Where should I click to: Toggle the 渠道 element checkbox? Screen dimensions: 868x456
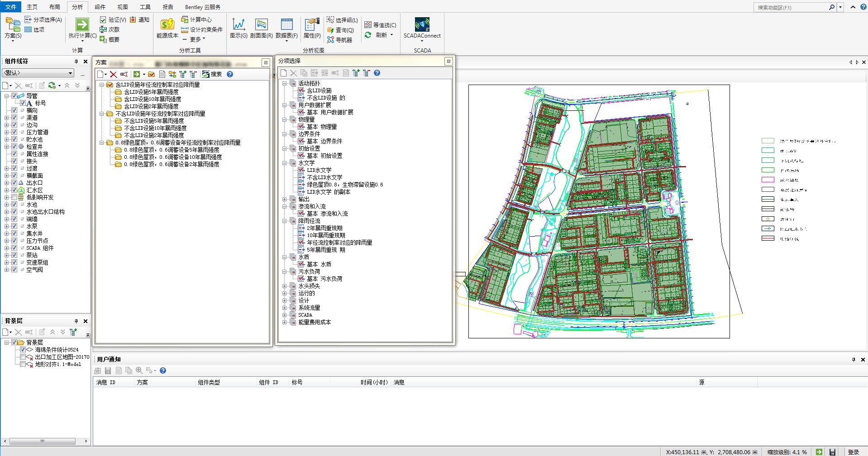[x=14, y=118]
